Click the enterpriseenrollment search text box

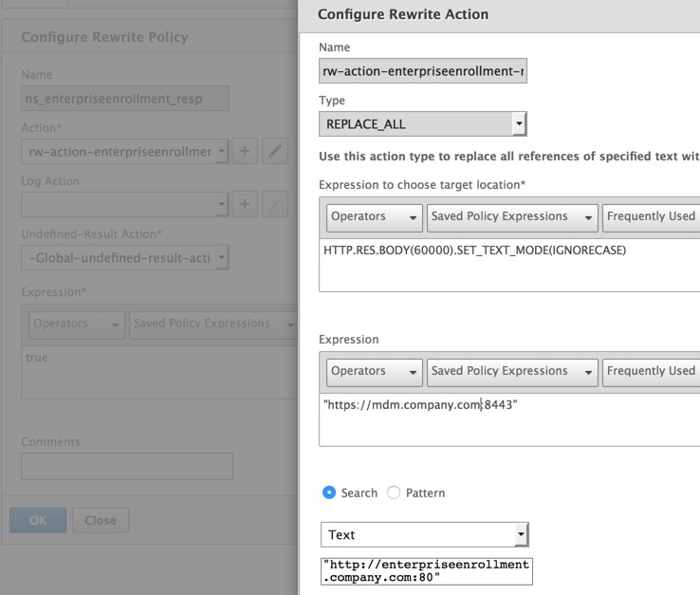[x=427, y=570]
